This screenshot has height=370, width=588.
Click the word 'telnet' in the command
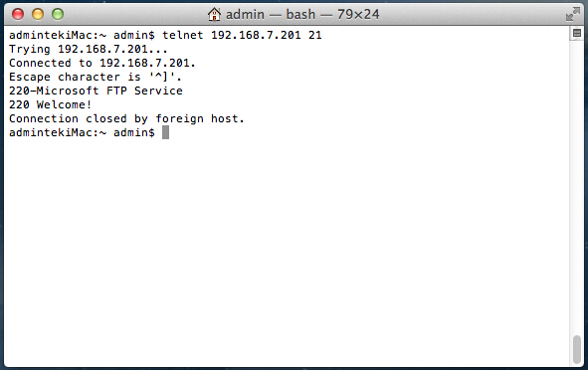pos(183,35)
